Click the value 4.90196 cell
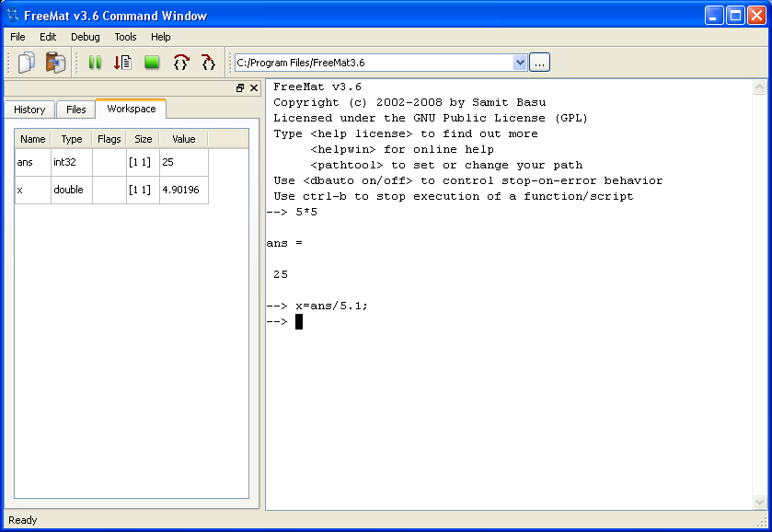The width and height of the screenshot is (772, 532). click(x=184, y=190)
